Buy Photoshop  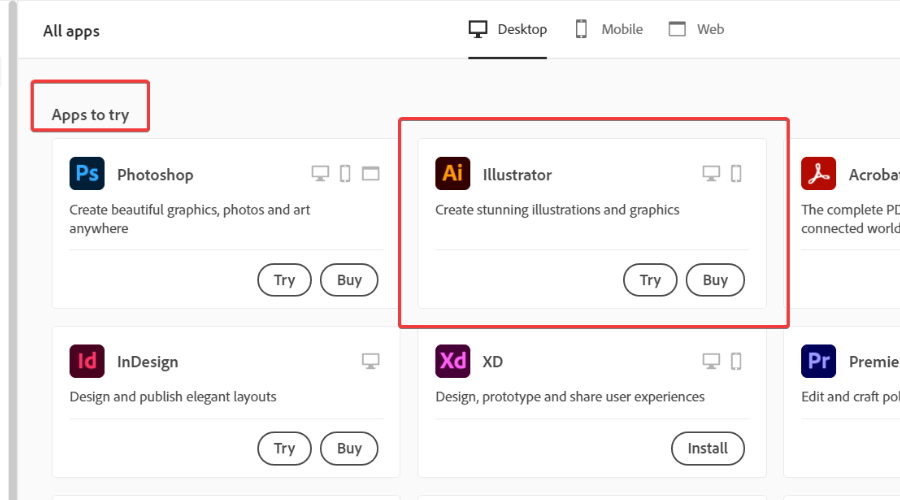[349, 280]
